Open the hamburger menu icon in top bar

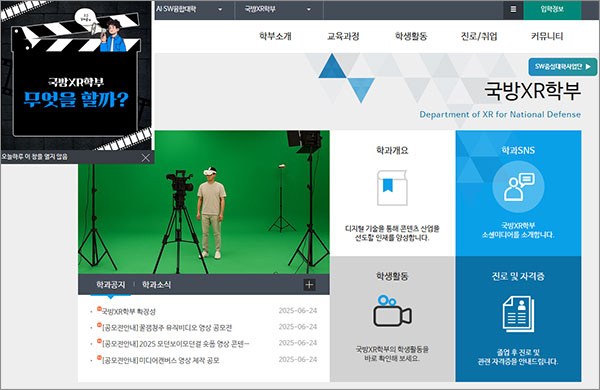[514, 9]
